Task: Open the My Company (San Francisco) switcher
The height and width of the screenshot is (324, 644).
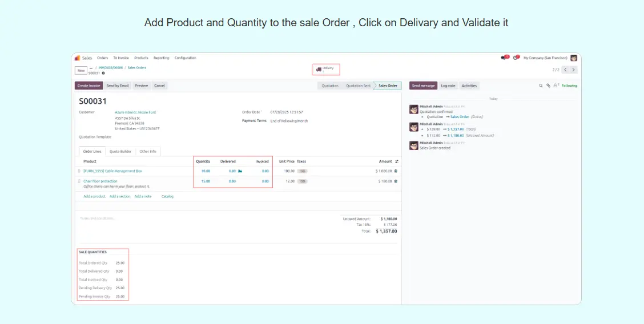Action: 545,58
